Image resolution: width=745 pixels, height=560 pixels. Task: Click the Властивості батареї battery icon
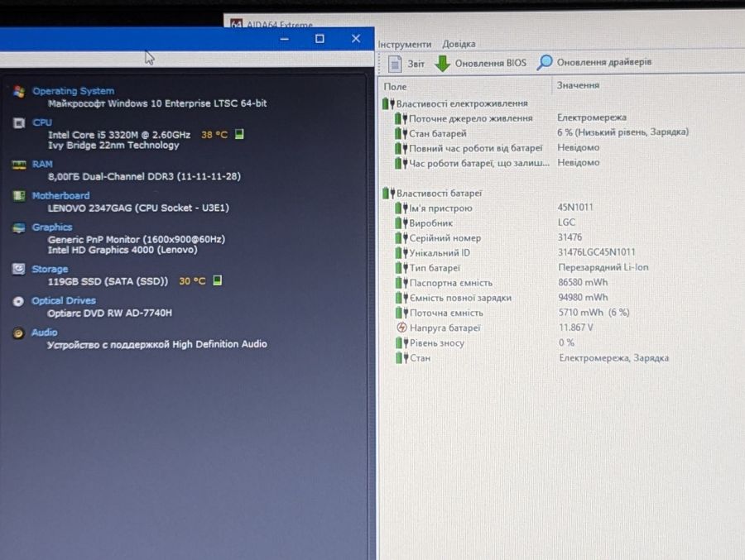tap(389, 193)
